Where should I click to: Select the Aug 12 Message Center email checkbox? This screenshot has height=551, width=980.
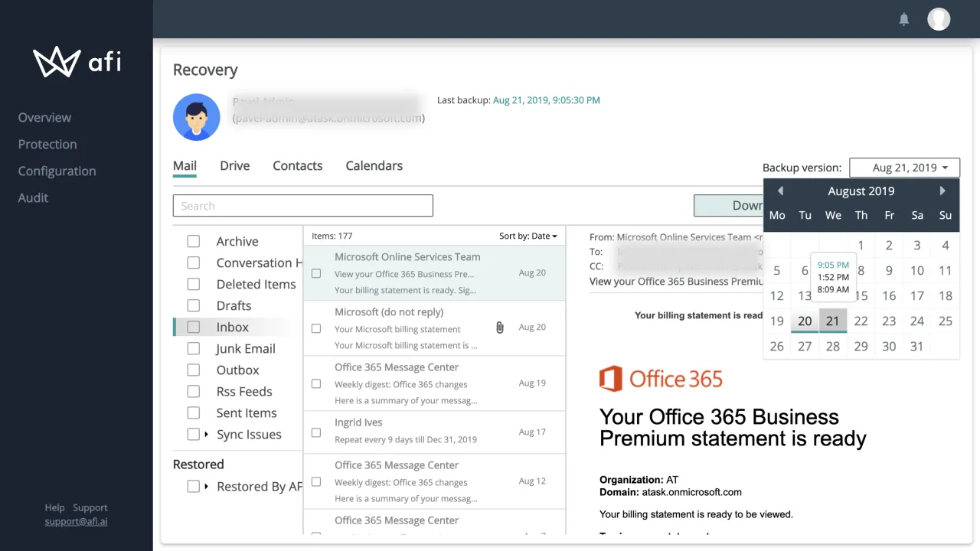point(316,481)
